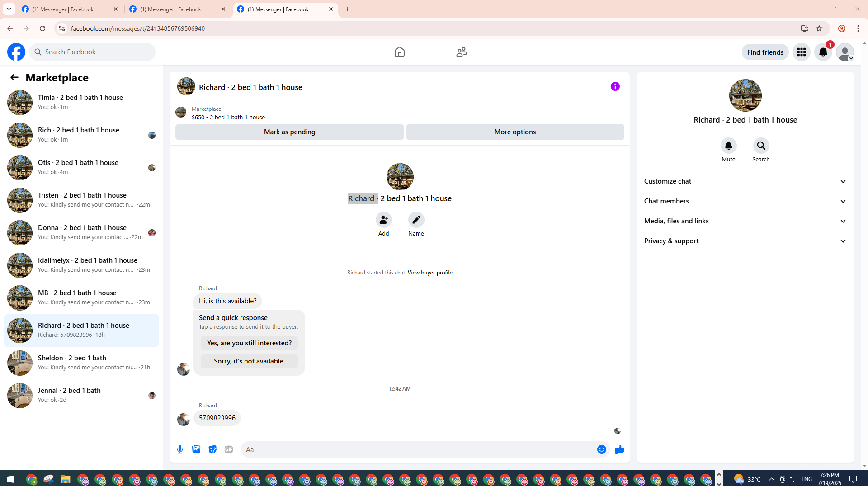868x486 pixels.
Task: Open the Facebook menu grid icon
Action: 801,52
